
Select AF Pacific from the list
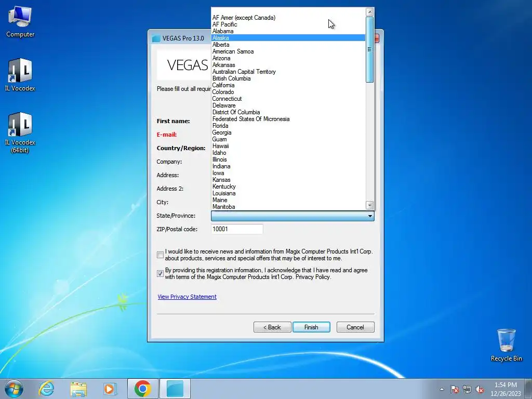point(288,24)
